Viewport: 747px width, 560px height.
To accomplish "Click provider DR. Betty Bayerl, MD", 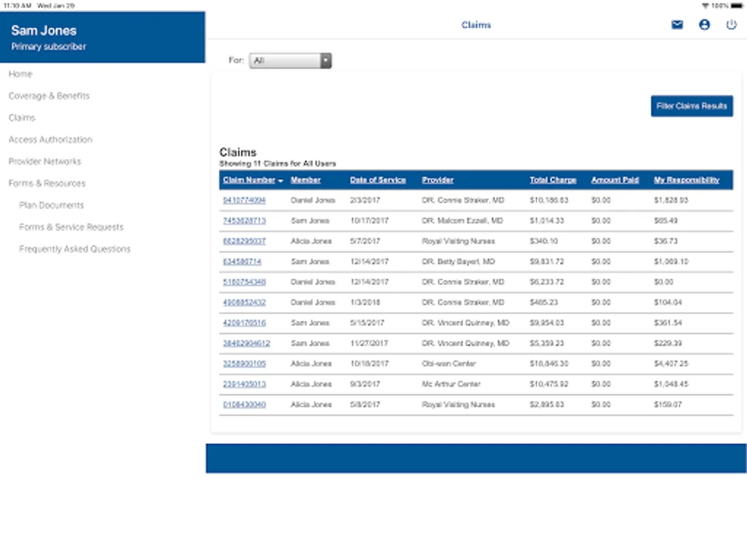I will click(459, 261).
